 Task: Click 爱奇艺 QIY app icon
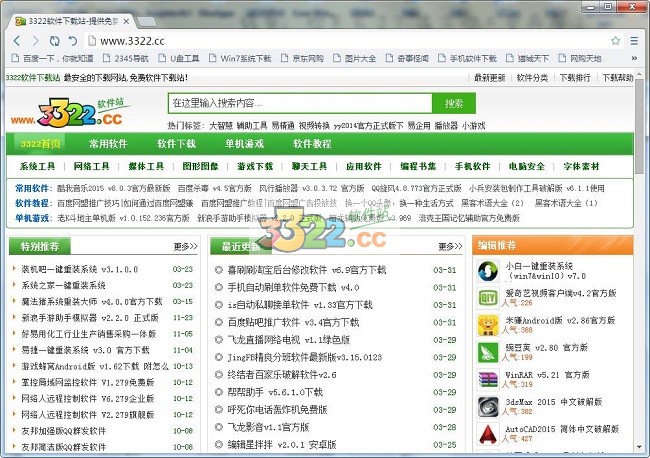(x=488, y=298)
